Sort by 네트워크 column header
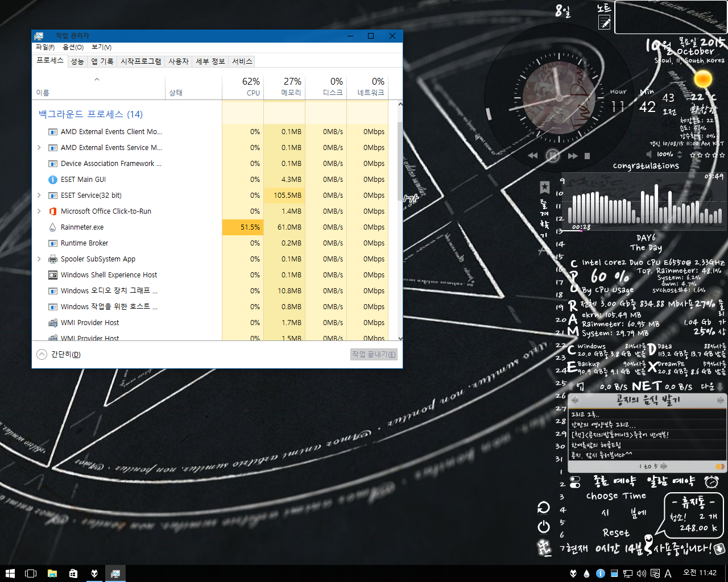Viewport: 728px width, 582px height. coord(368,87)
